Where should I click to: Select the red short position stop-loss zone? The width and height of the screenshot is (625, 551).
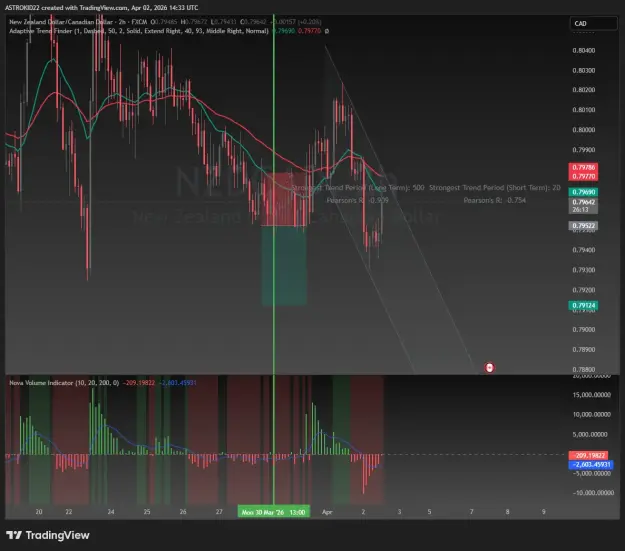[284, 199]
